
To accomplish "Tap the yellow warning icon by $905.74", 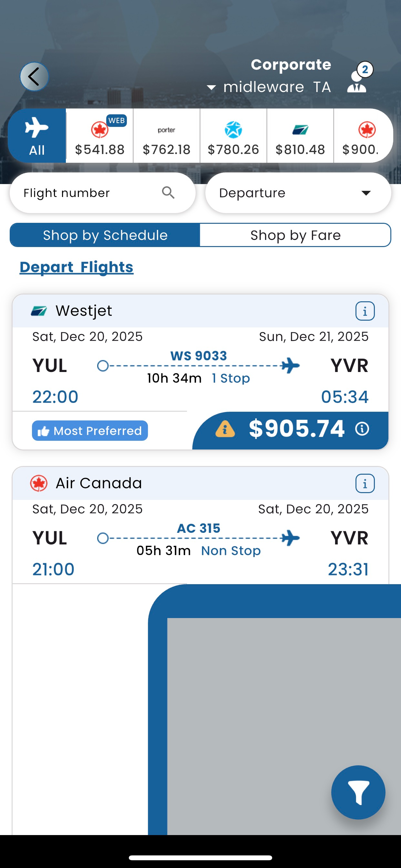I will pyautogui.click(x=225, y=429).
